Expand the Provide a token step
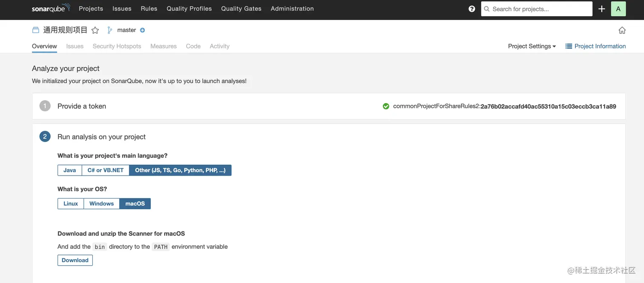 (82, 106)
